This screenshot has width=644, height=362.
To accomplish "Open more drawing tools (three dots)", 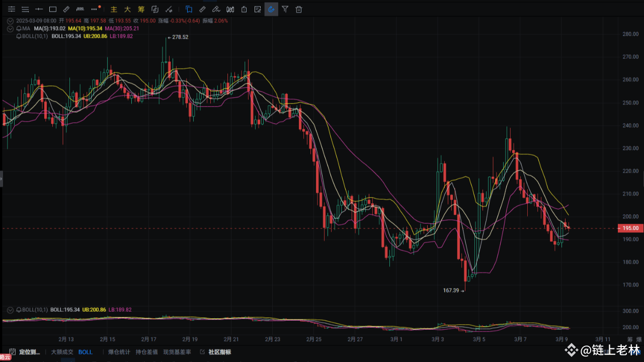I will [x=94, y=9].
